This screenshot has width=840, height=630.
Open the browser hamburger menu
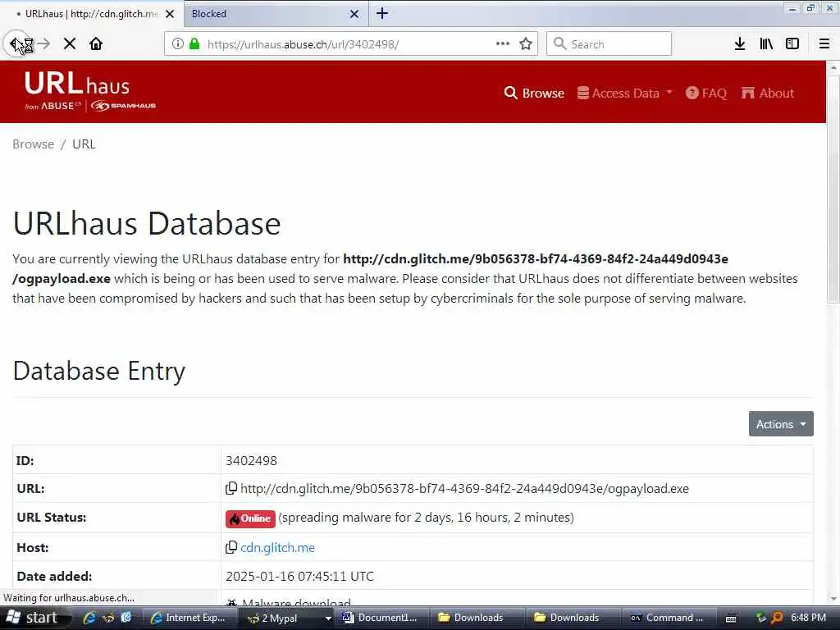tap(824, 44)
